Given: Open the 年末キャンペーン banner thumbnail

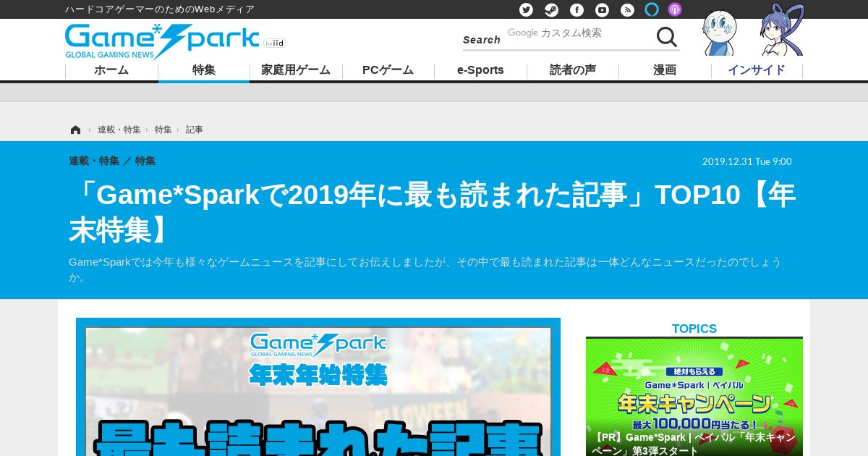Looking at the screenshot, I should (x=694, y=397).
